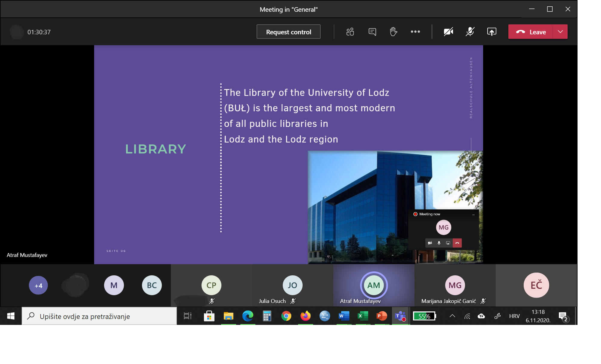
Task: Select the Marijana Jakopič Ganić participant tile
Action: [455, 285]
